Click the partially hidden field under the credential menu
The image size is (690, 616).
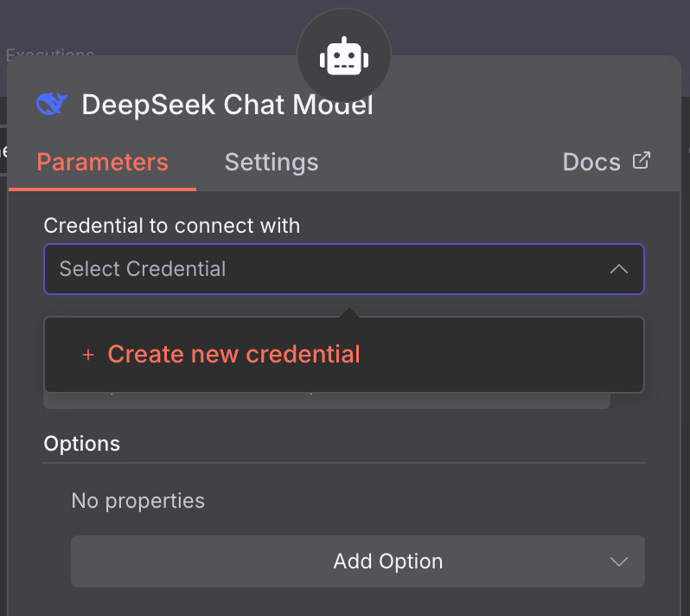[327, 401]
